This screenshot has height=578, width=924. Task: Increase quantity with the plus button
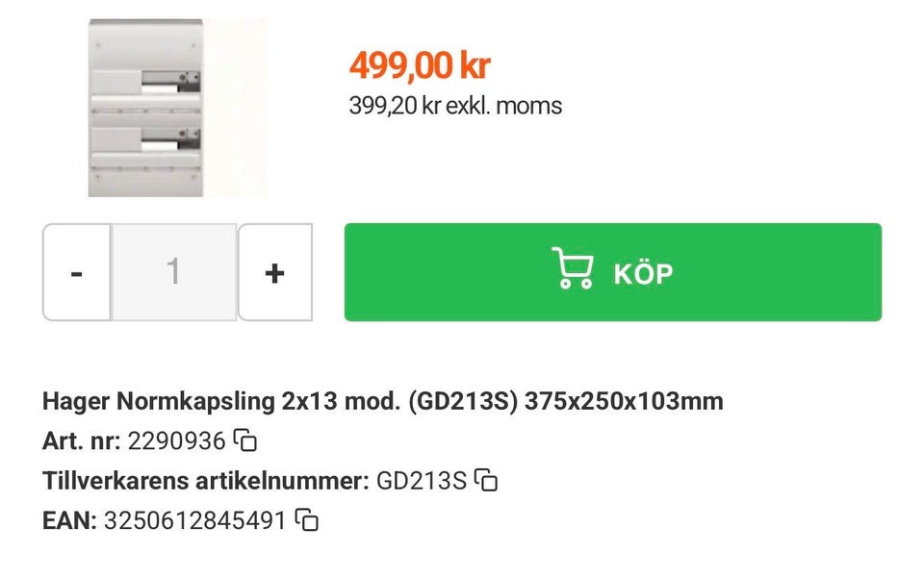coord(274,273)
